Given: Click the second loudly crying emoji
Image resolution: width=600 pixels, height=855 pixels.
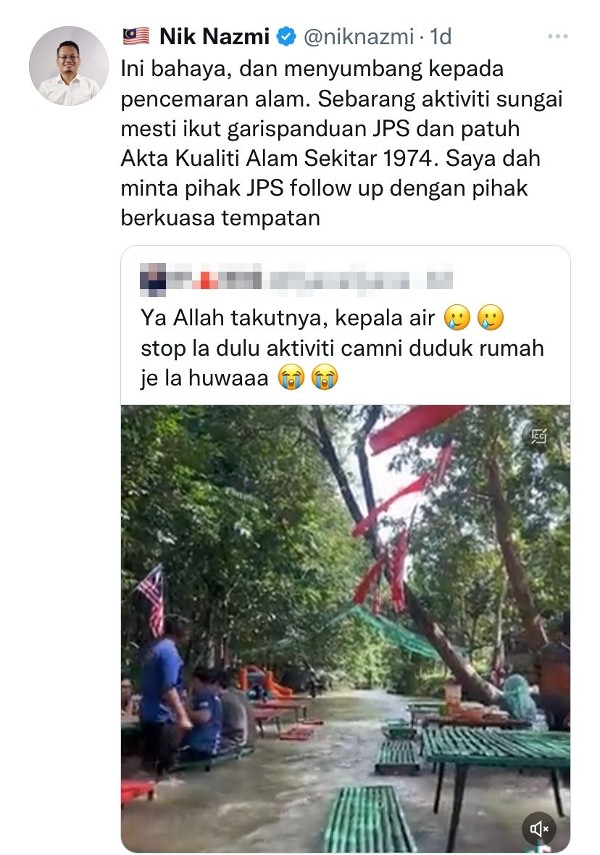Looking at the screenshot, I should pyautogui.click(x=325, y=377).
